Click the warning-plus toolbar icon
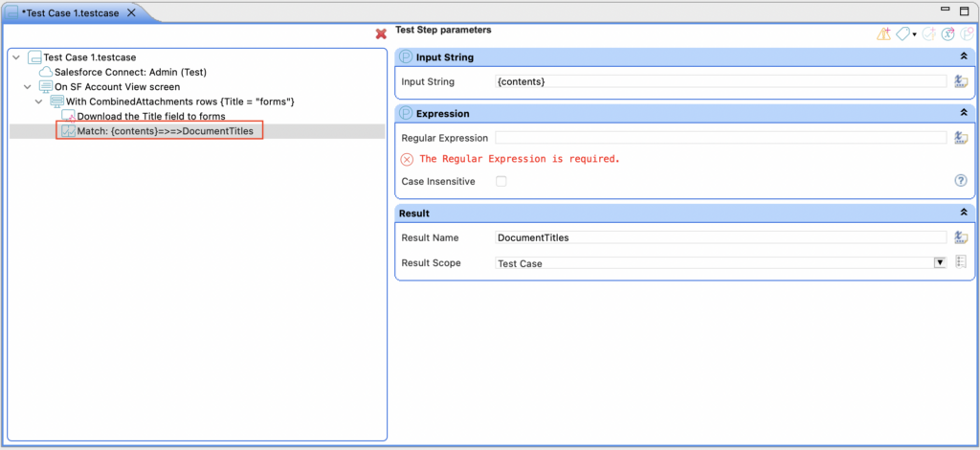Viewport: 980px width, 450px height. [883, 34]
